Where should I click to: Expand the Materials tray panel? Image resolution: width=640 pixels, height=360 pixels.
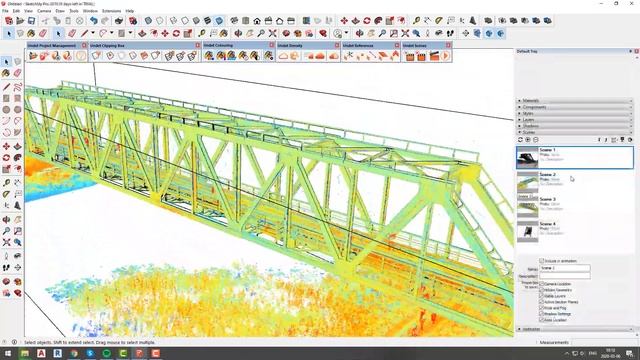(575, 100)
